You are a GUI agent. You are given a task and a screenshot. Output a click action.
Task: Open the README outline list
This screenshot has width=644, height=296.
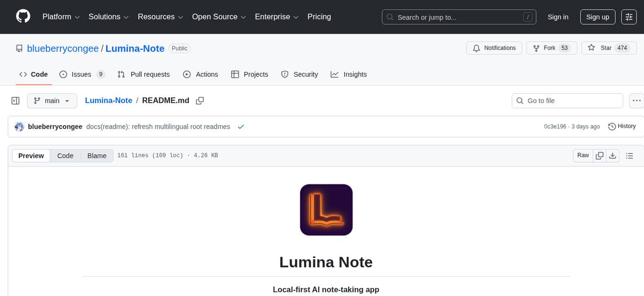[629, 155]
